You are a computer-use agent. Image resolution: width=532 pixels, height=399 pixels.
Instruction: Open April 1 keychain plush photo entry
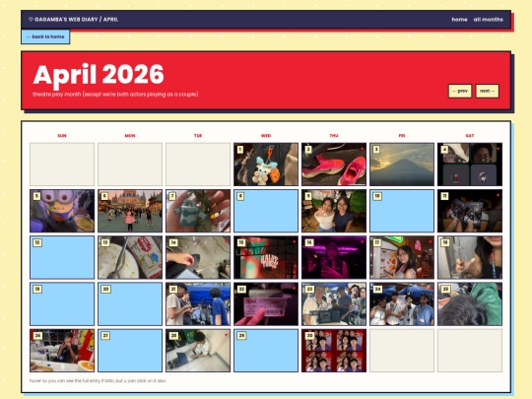(x=266, y=165)
